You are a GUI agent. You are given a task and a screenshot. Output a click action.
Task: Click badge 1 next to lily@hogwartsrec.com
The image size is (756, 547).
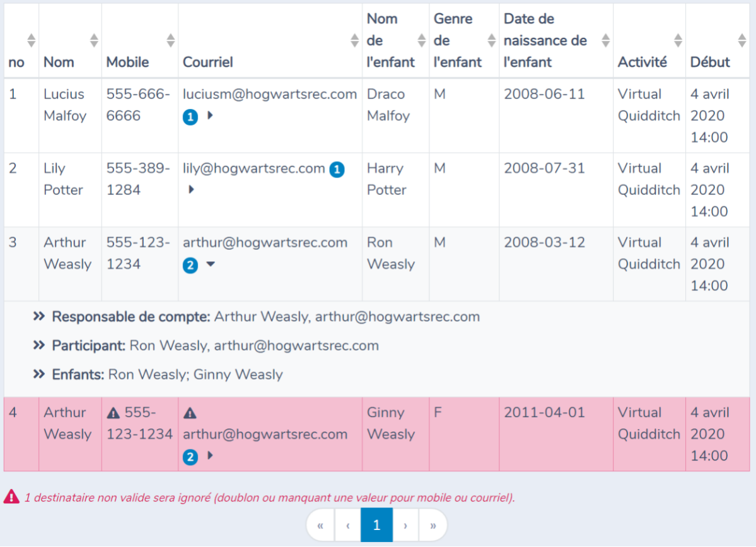[337, 169]
